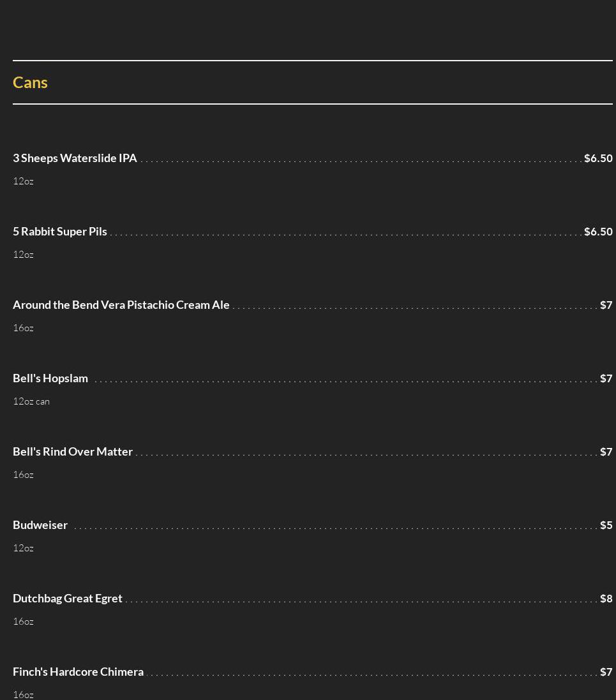Select Finch's Hardcore Chimera
The height and width of the screenshot is (700, 616).
pos(78,671)
